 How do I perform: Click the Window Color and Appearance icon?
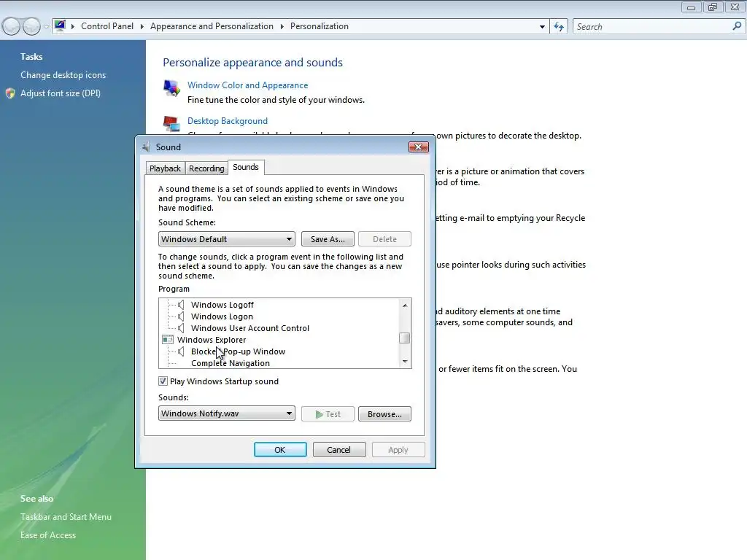(171, 88)
